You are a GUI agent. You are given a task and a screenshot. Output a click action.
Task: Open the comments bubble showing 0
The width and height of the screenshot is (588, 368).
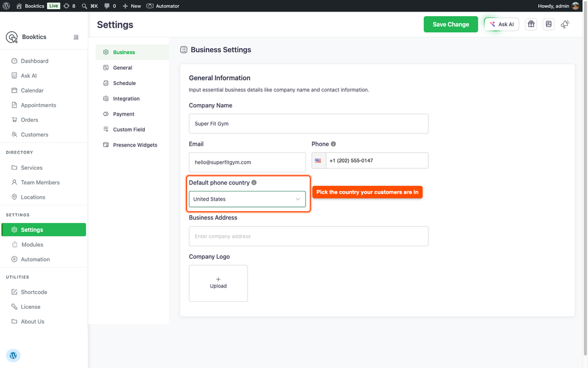pos(110,6)
